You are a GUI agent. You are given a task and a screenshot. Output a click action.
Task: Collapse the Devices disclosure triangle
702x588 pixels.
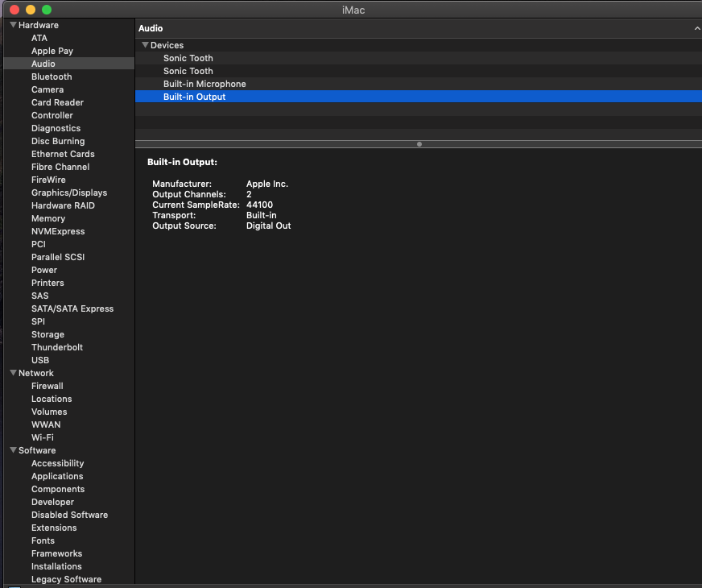pos(145,45)
